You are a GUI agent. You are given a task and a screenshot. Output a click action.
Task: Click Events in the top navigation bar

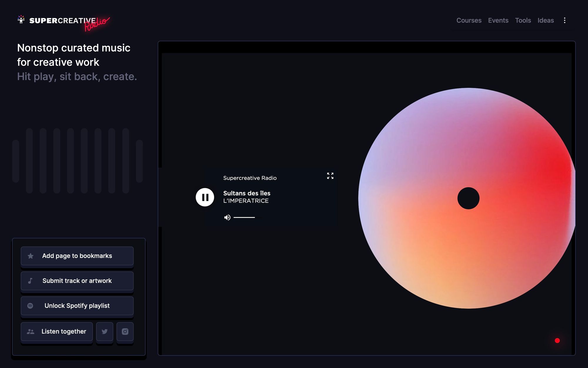coord(498,20)
